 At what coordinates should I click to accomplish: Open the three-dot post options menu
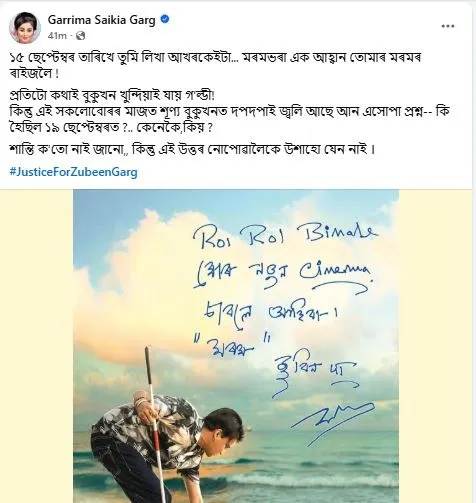pos(448,26)
